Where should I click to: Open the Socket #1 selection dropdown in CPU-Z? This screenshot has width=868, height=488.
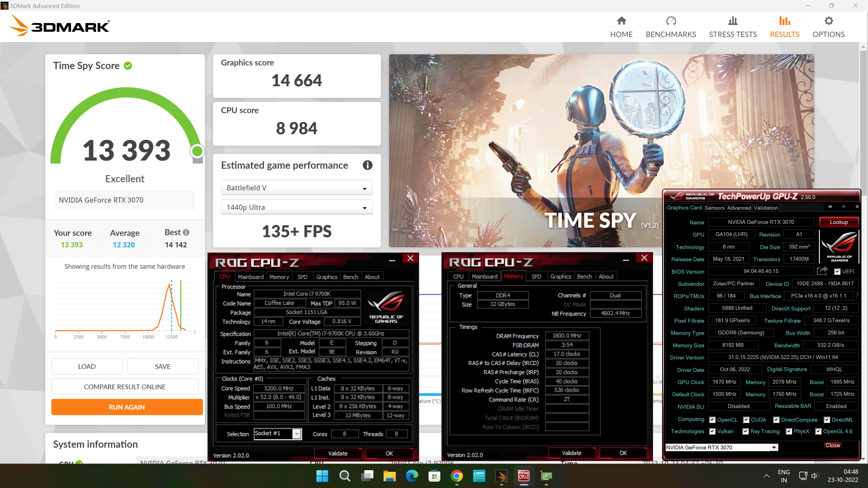click(x=278, y=434)
